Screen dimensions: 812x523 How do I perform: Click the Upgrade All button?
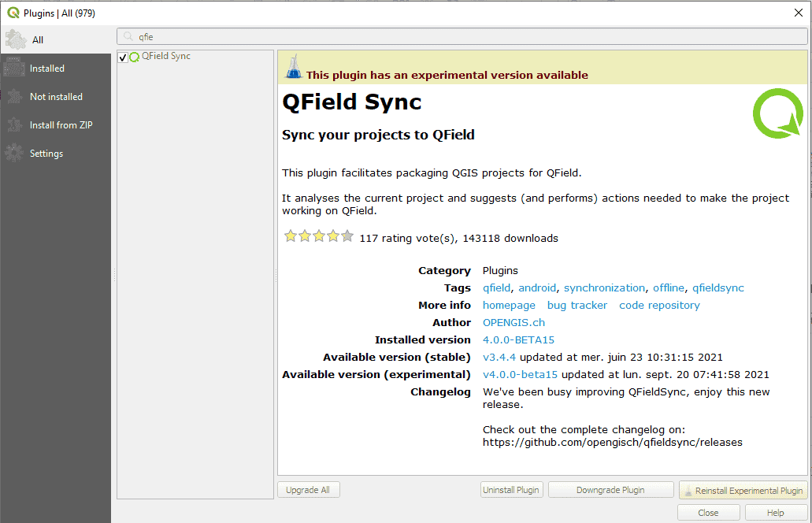click(307, 489)
